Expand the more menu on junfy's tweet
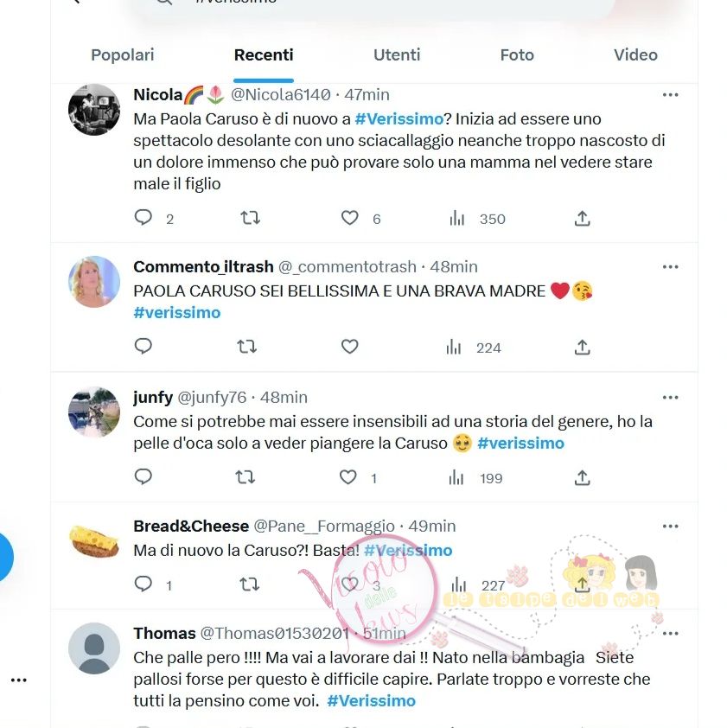 pos(670,398)
